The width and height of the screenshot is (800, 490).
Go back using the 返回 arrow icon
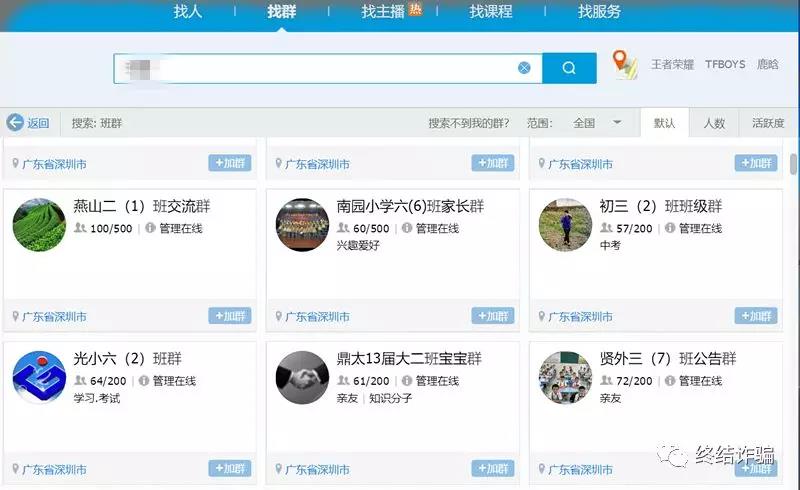click(x=15, y=122)
